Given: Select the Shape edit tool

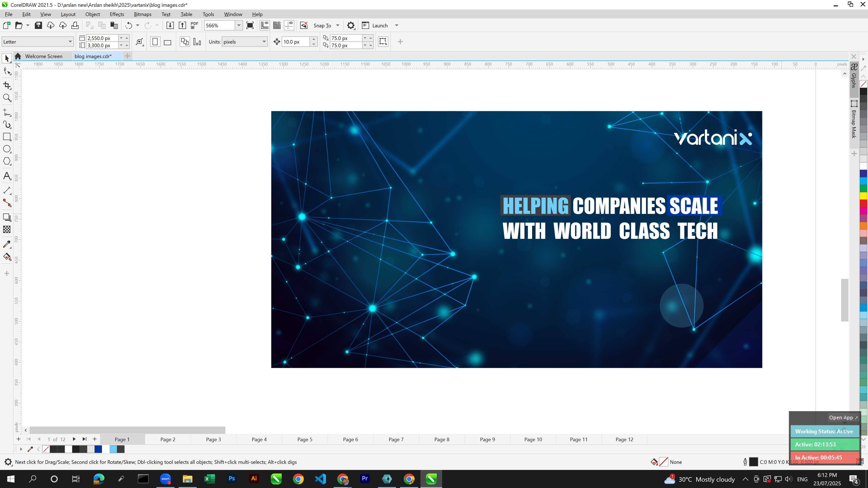Looking at the screenshot, I should 7,71.
